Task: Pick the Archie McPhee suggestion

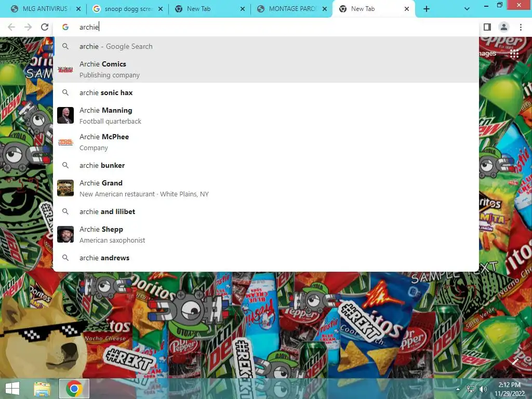Action: (266, 142)
